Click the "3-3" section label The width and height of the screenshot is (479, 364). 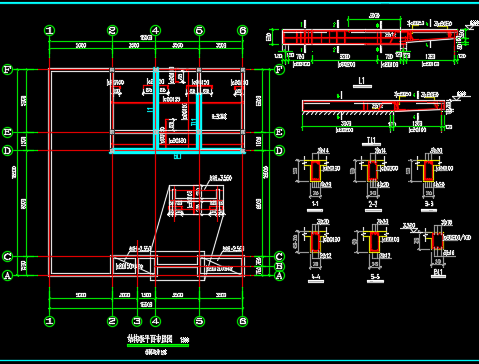pos(429,203)
